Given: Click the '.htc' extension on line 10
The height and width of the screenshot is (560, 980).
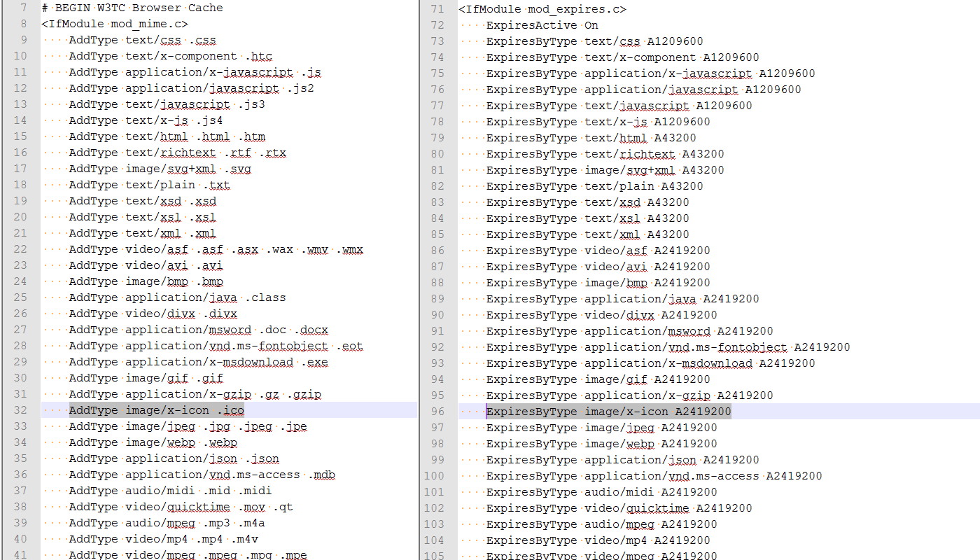Looking at the screenshot, I should click(258, 56).
